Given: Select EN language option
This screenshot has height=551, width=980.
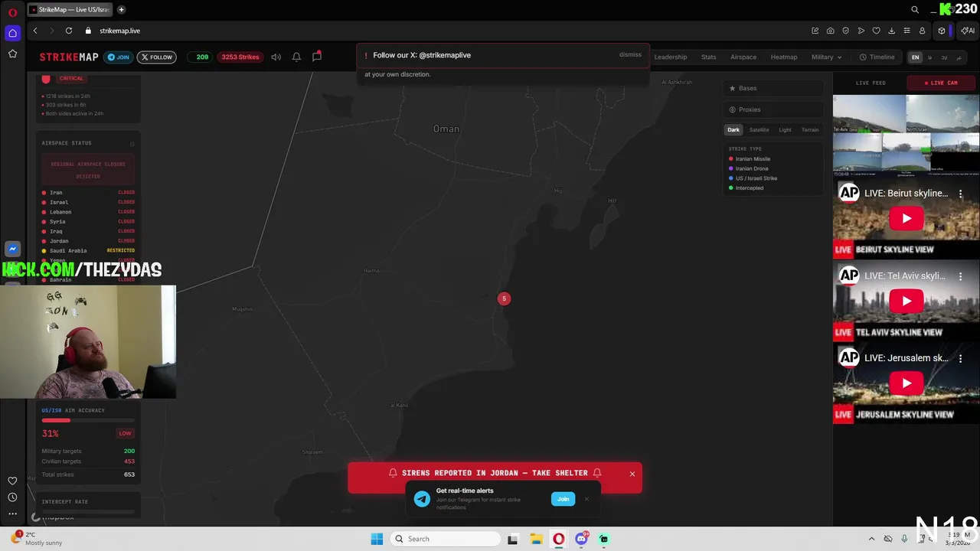Looking at the screenshot, I should 915,57.
